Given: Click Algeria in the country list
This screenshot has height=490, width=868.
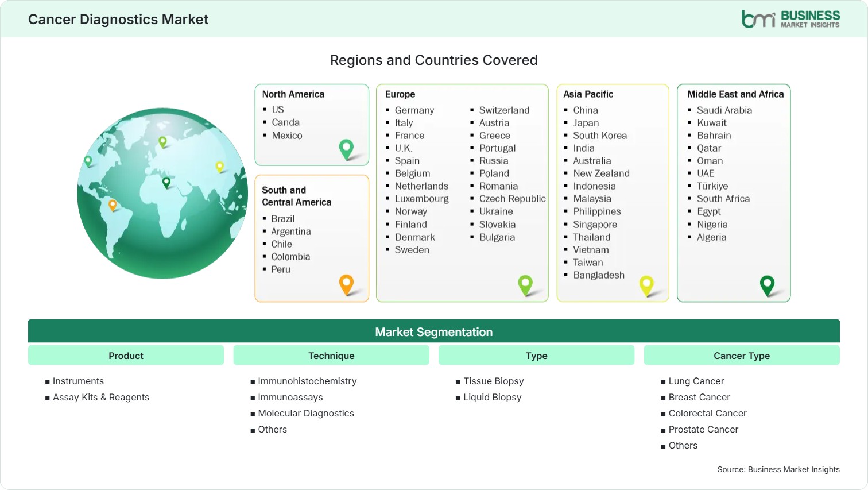Looking at the screenshot, I should pyautogui.click(x=712, y=237).
